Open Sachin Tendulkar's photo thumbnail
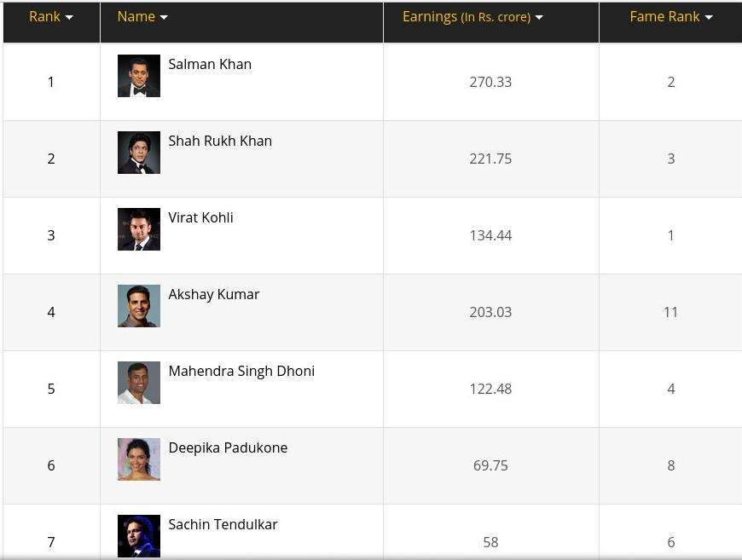 click(x=139, y=535)
